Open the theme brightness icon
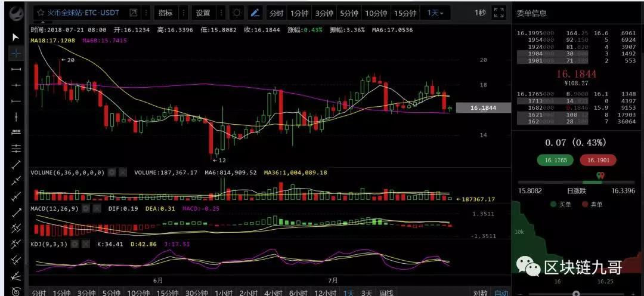Image resolution: width=644 pixels, height=296 pixels. click(x=236, y=13)
